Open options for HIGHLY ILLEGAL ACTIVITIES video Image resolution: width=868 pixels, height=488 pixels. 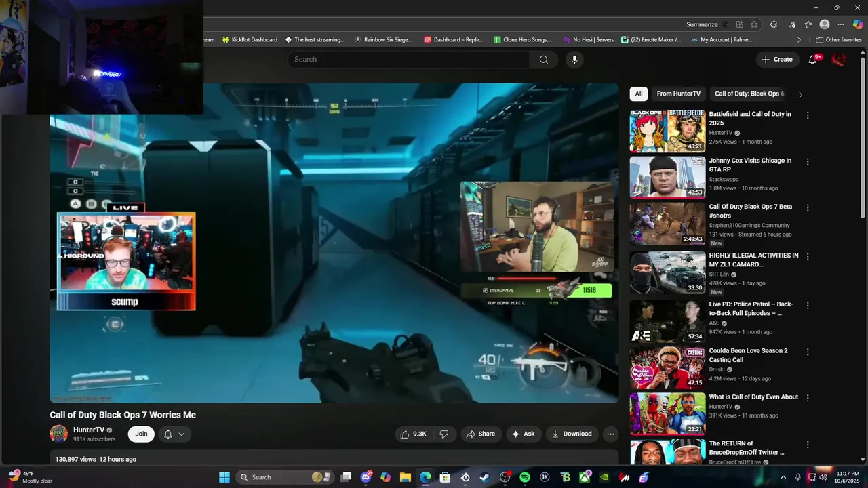pos(807,257)
